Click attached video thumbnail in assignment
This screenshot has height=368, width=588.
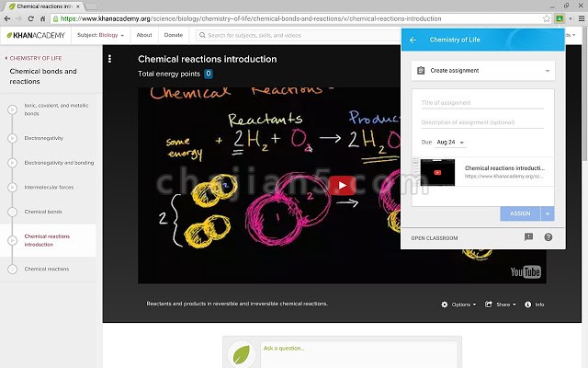click(437, 172)
